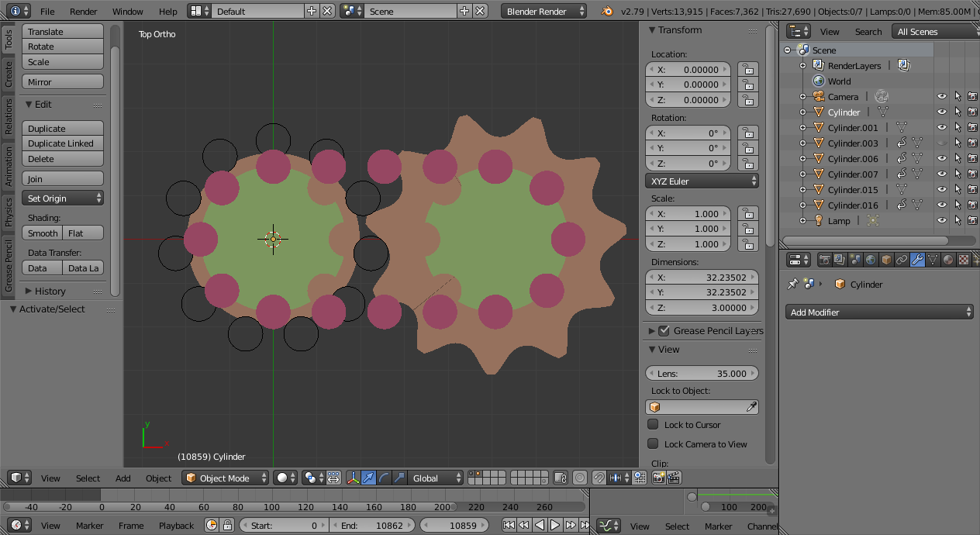Click the Duplicate Linked button
The image size is (980, 535).
63,143
